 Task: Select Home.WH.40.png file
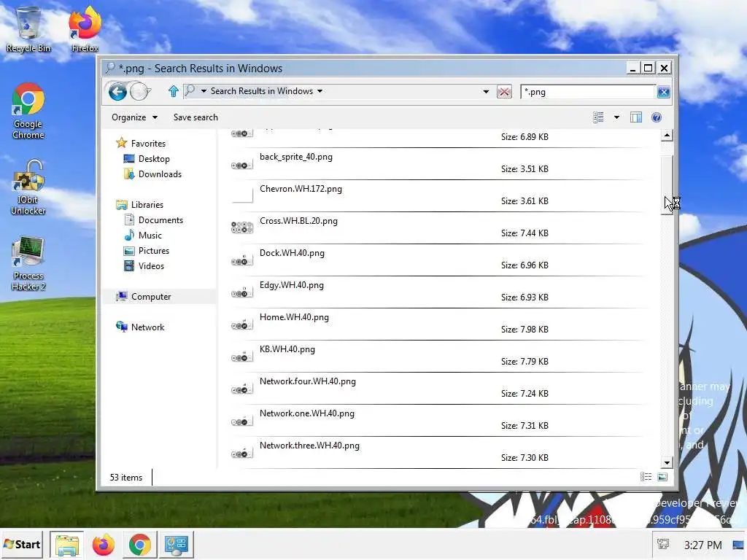coord(438,324)
